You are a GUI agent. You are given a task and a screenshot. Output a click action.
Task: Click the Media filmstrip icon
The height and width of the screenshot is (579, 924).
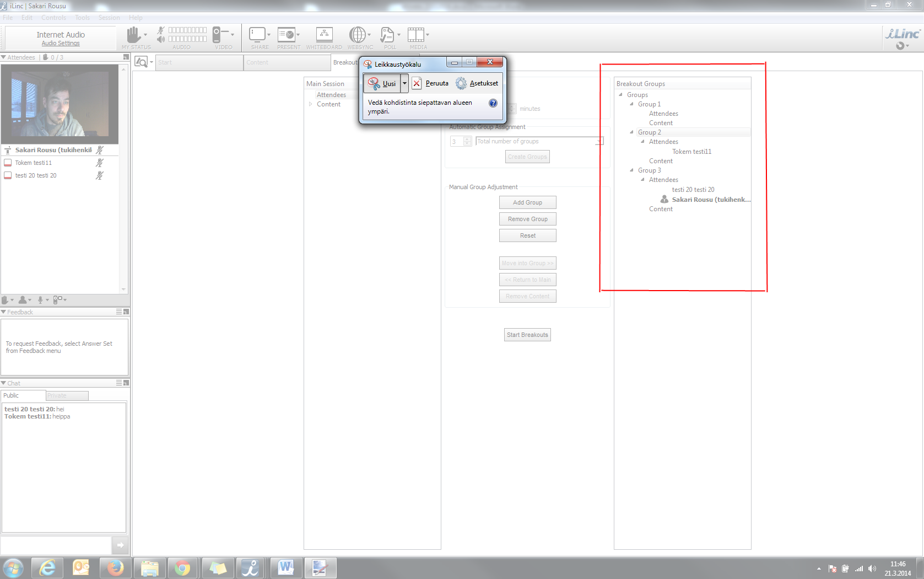(x=415, y=35)
